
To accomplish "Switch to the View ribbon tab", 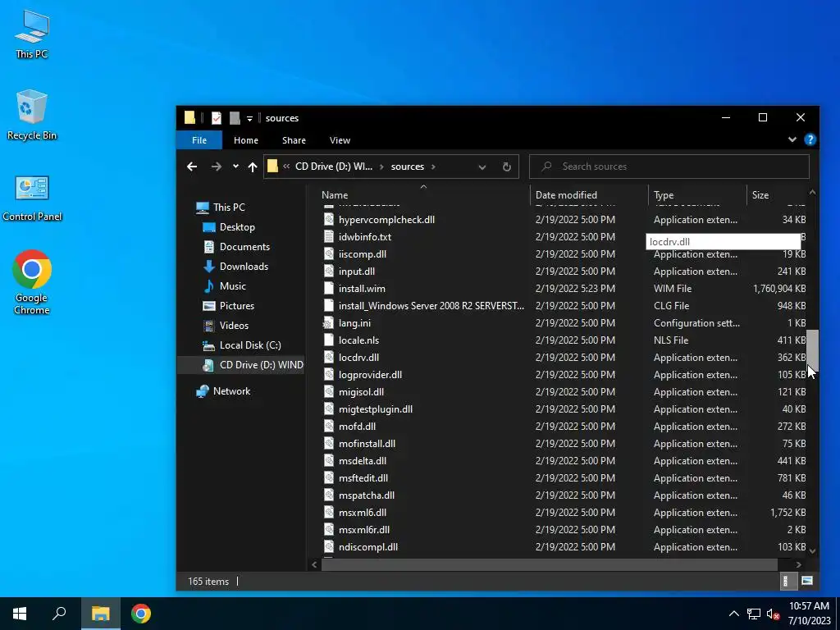I will pyautogui.click(x=340, y=140).
